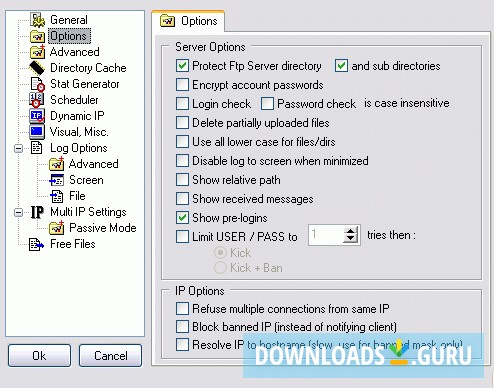Screen dimensions: 494x388
Task: Uncheck Protect Ftp Server directory
Action: pos(182,66)
